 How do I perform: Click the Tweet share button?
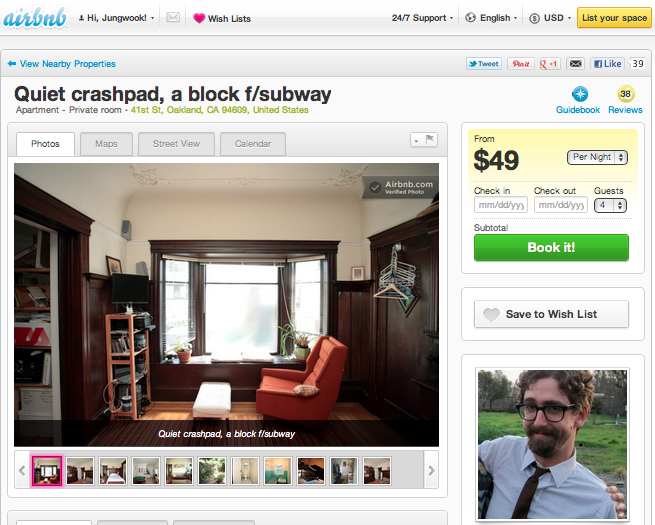pos(484,64)
